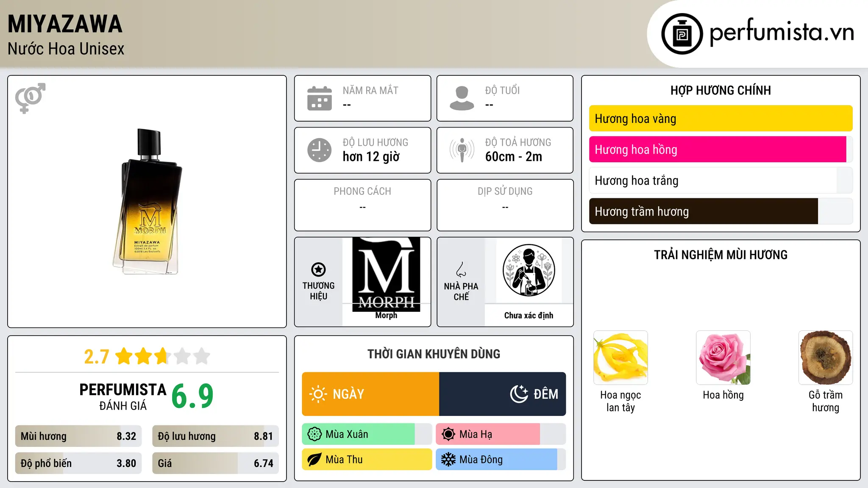Screen dimensions: 868x488
Task: Click the Perfumista đánh giá label
Action: 123,396
